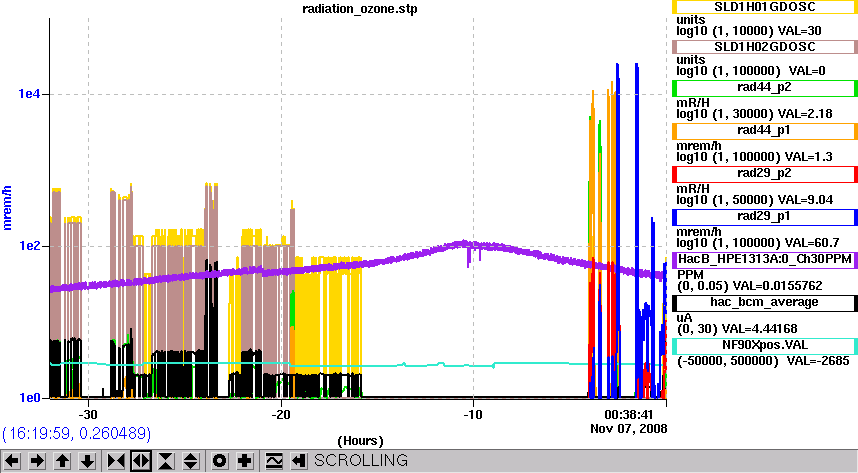Image resolution: width=858 pixels, height=473 pixels.
Task: Click the waveform graph mode icon
Action: pos(274,461)
